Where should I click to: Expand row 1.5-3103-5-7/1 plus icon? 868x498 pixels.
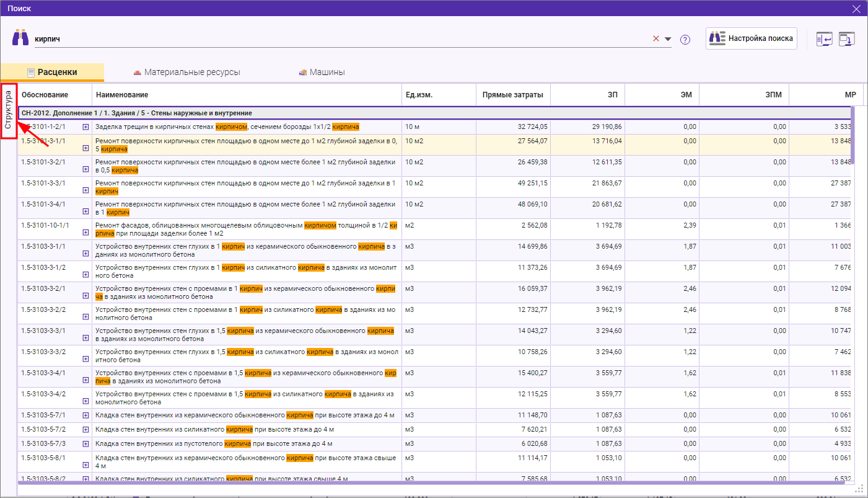[x=85, y=415]
